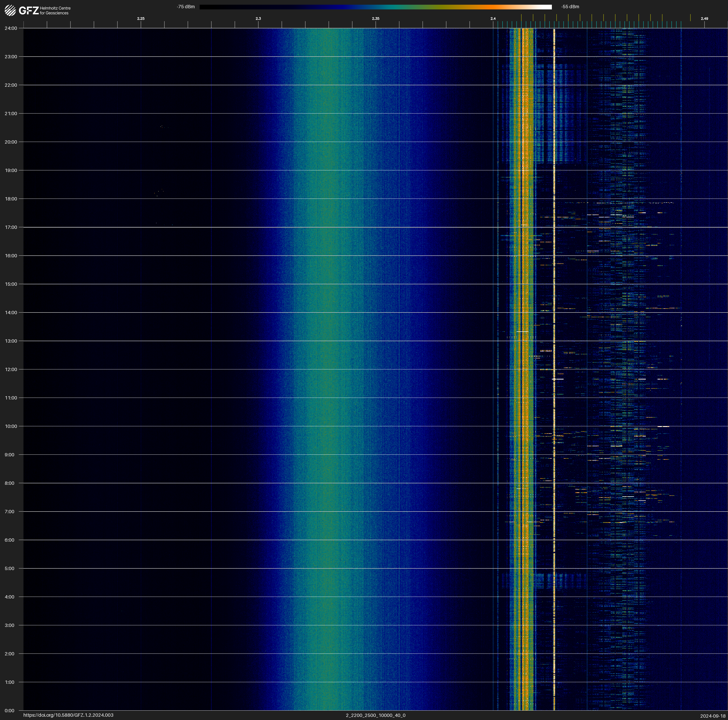The height and width of the screenshot is (720, 728).
Task: Click the -55 dBm scale label
Action: click(x=570, y=7)
